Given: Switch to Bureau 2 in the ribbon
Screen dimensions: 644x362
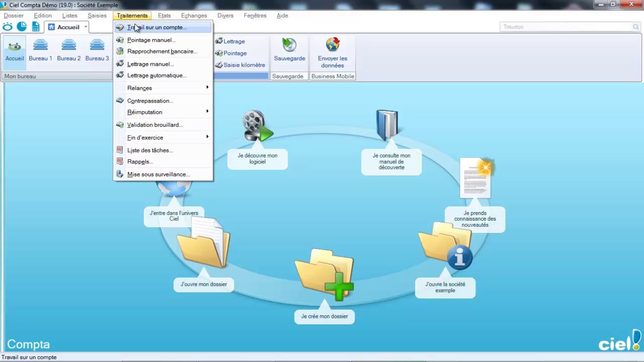Looking at the screenshot, I should [69, 50].
